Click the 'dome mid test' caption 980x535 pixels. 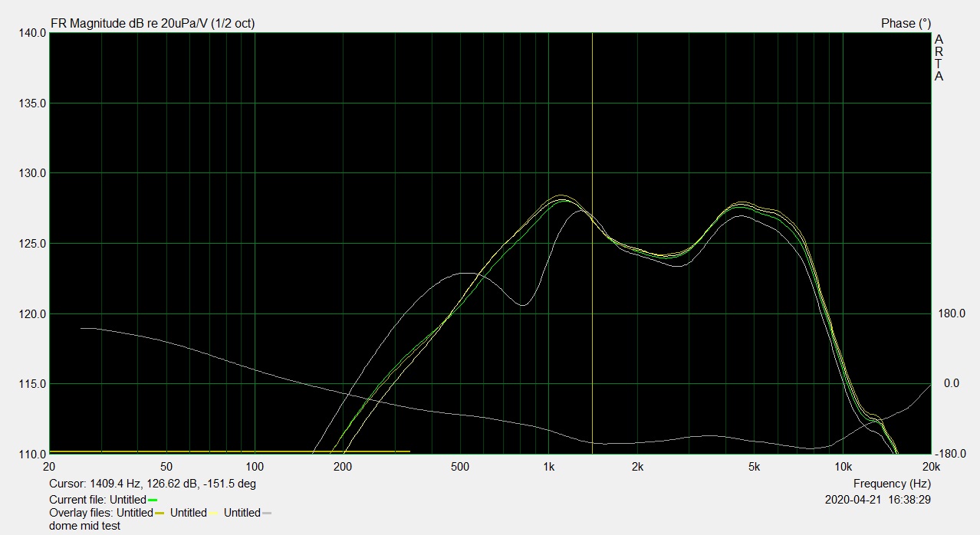[x=84, y=526]
